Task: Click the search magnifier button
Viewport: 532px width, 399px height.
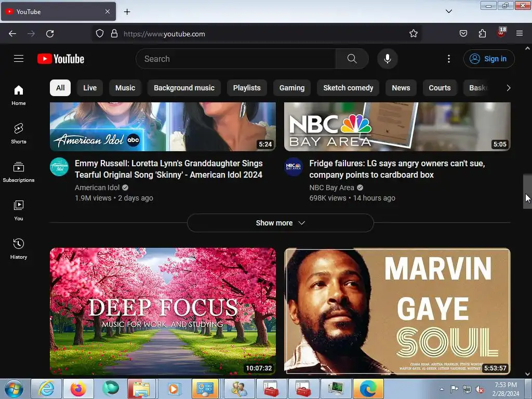Action: [352, 59]
